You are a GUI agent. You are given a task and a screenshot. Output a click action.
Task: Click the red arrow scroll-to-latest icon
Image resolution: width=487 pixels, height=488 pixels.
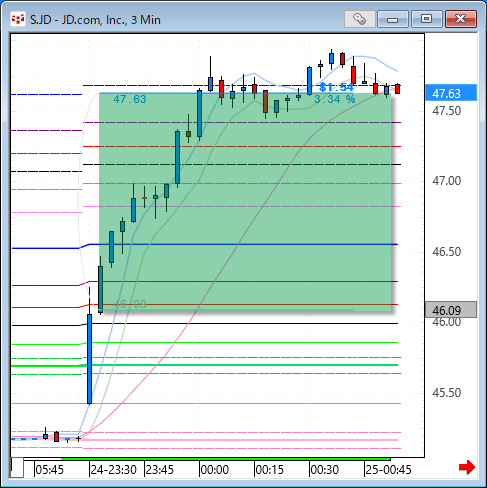(467, 467)
